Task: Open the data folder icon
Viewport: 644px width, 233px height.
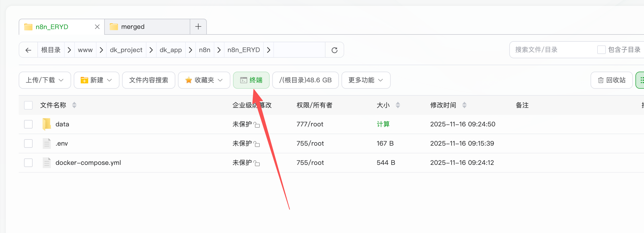Action: click(x=47, y=124)
